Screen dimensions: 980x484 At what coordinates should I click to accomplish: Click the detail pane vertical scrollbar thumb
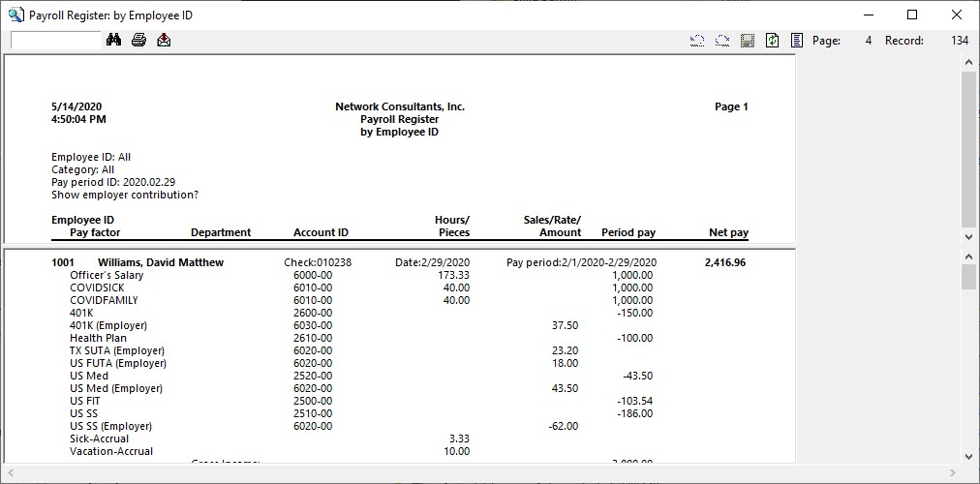click(968, 276)
